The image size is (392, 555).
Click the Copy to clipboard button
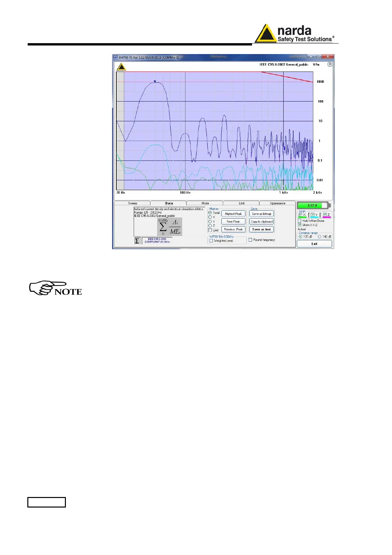262,221
